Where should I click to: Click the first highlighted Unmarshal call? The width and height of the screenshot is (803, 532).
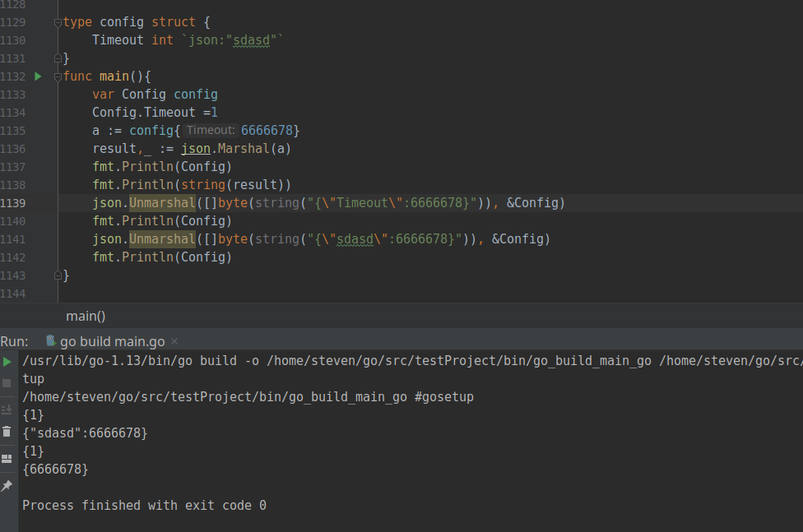click(162, 203)
